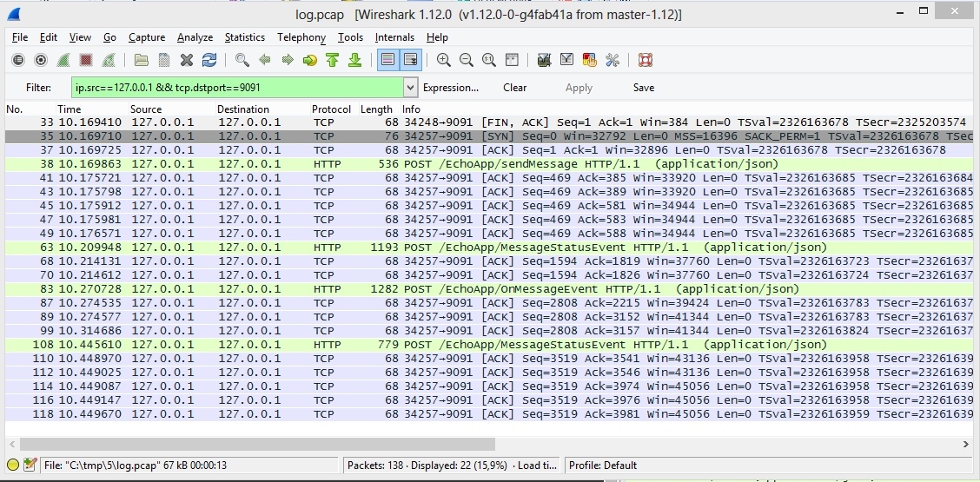Toggle auto-scroll during live capture
980x482 pixels.
tap(410, 60)
